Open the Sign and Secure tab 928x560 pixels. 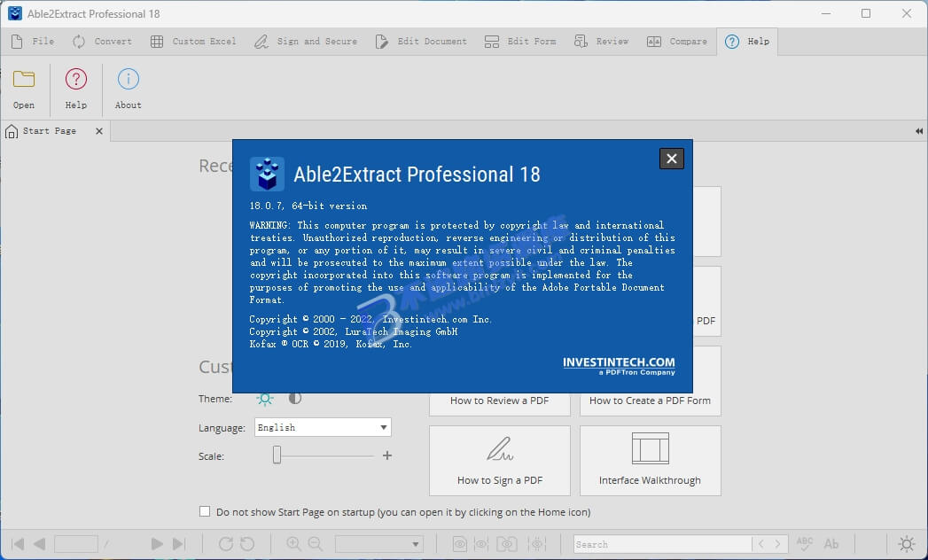point(306,42)
